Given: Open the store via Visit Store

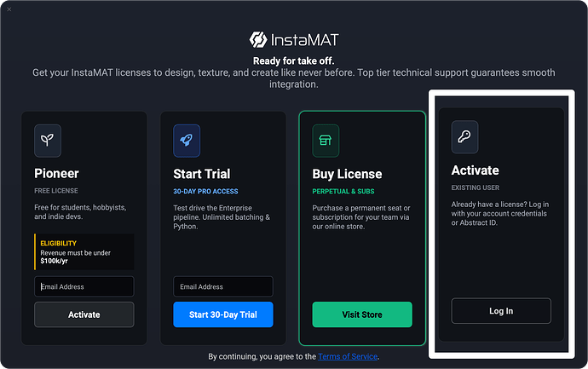Looking at the screenshot, I should coord(362,314).
